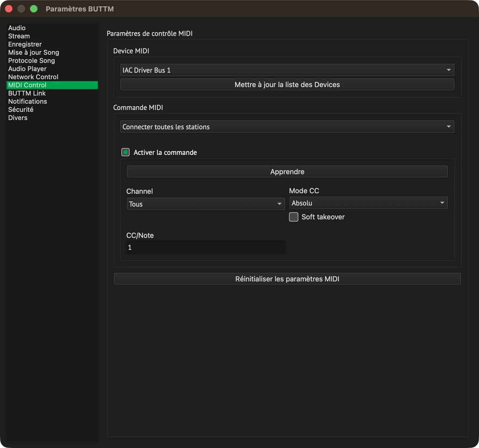The width and height of the screenshot is (479, 448).
Task: Open the Stream settings section
Action: [52, 36]
